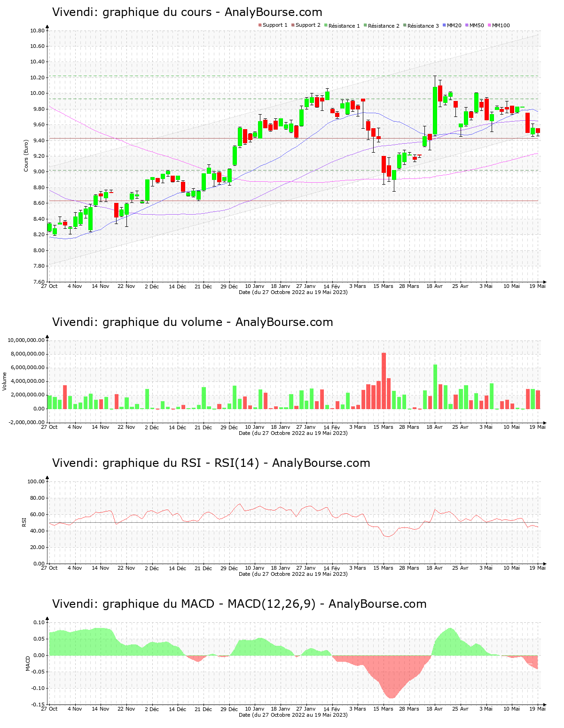Select the 'Résistance 2' legend label

pos(384,26)
